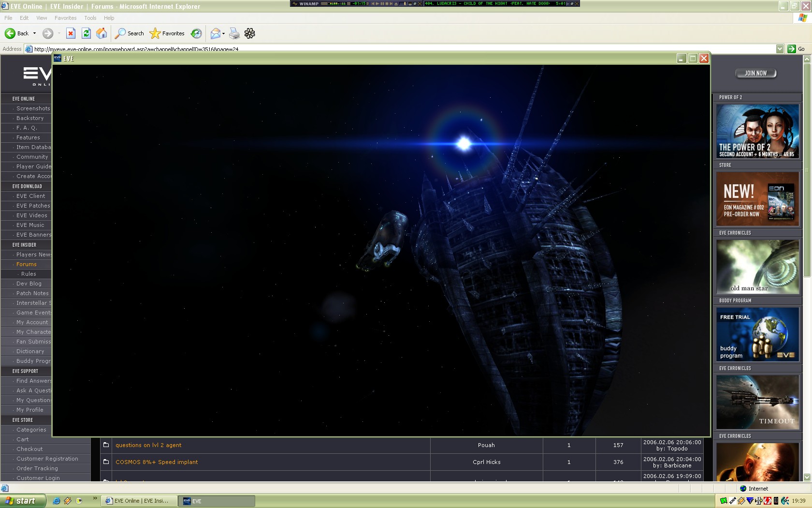The height and width of the screenshot is (508, 812).
Task: Open the Favorites menu
Action: (65, 18)
